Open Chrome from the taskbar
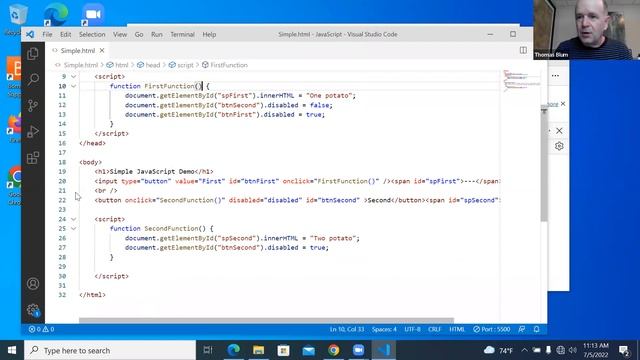Image resolution: width=640 pixels, height=360 pixels. 333,350
